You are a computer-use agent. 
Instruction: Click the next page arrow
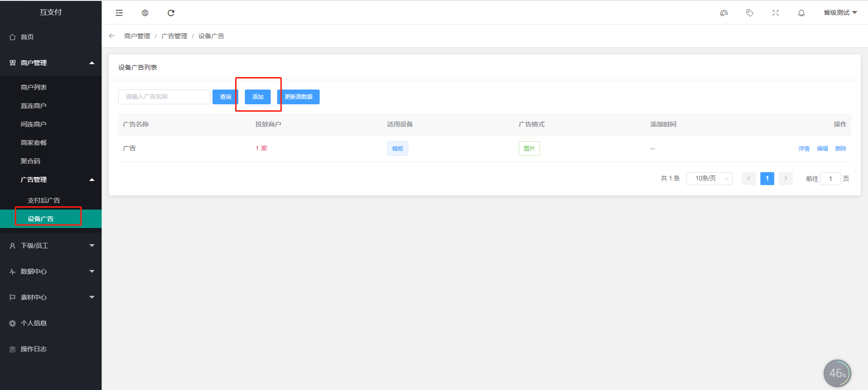pos(786,179)
